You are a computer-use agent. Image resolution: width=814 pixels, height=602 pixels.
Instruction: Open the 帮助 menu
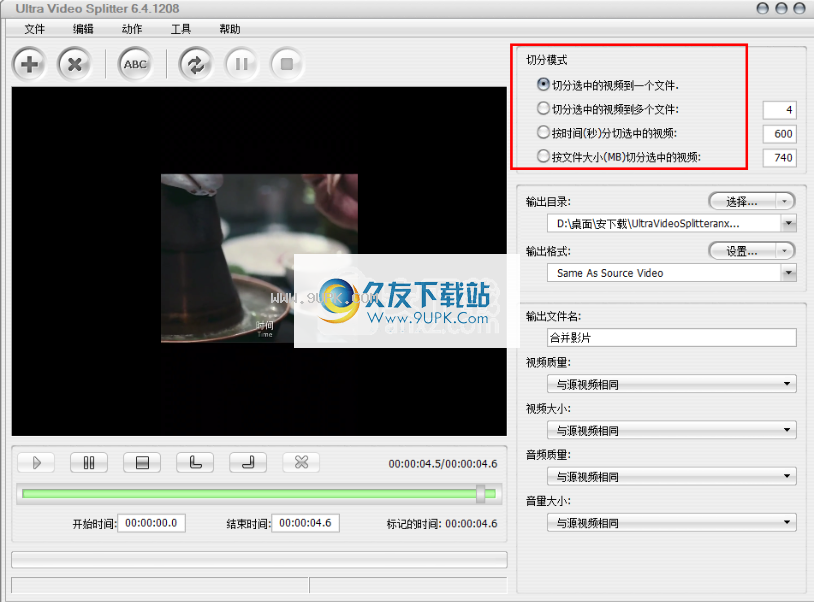[x=229, y=29]
